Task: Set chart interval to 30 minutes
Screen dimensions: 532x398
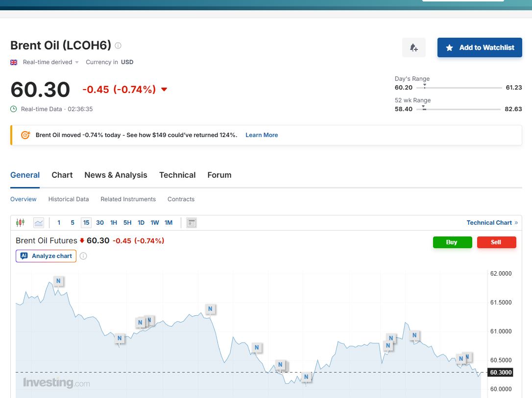Action: 100,223
